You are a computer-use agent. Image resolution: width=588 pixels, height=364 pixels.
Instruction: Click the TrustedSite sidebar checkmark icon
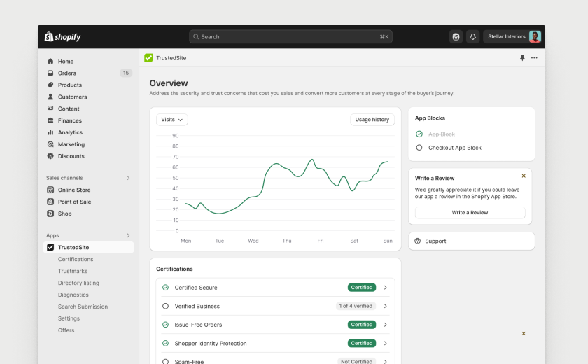click(50, 247)
